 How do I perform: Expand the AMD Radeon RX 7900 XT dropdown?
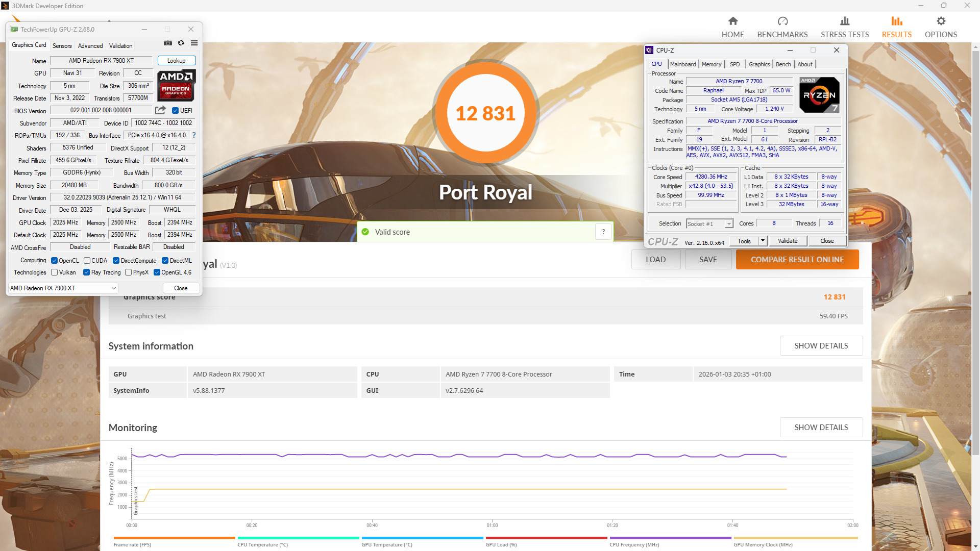(x=113, y=288)
